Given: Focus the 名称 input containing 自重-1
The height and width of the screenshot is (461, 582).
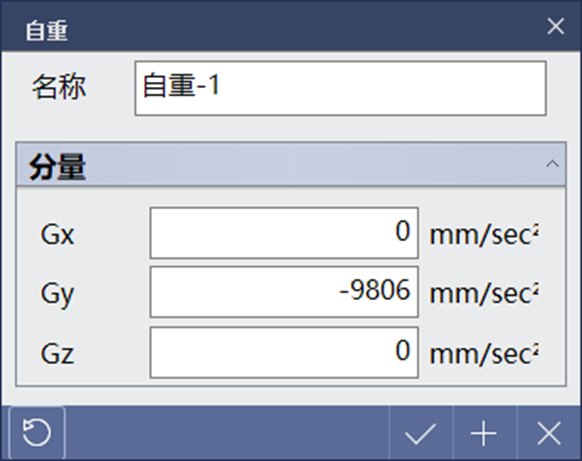Looking at the screenshot, I should [340, 88].
